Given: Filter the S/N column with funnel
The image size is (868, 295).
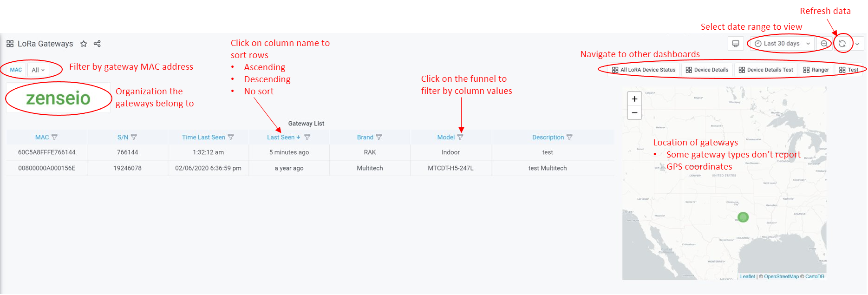Looking at the screenshot, I should click(x=134, y=137).
